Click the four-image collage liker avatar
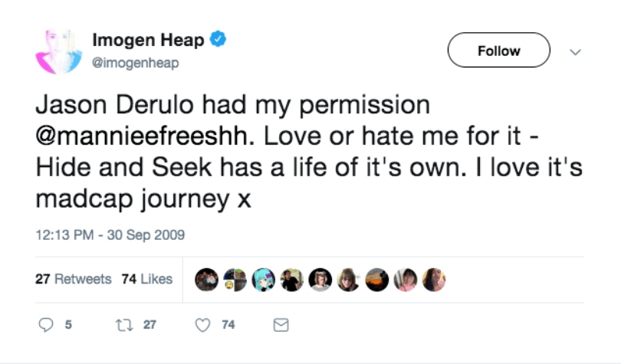The width and height of the screenshot is (621, 364). [235, 280]
